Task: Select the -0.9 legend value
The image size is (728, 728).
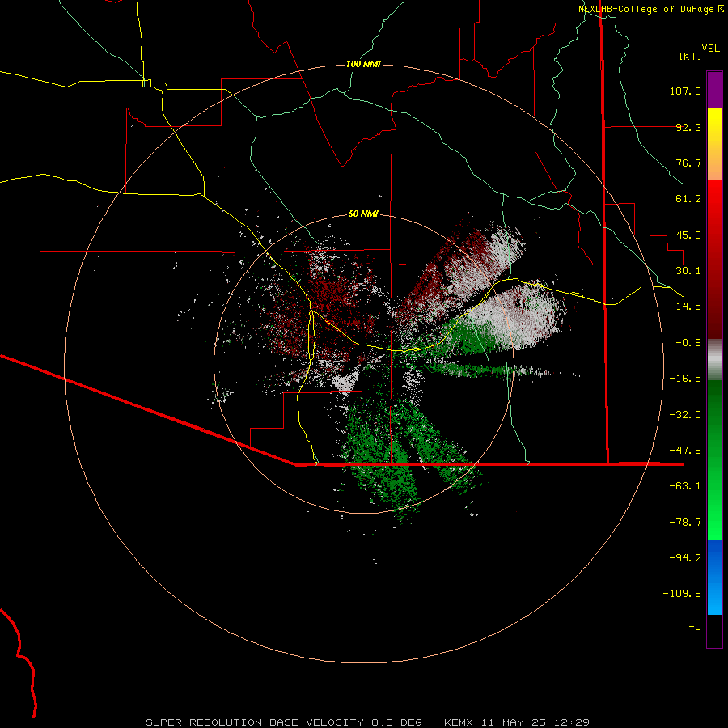Action: [x=688, y=343]
